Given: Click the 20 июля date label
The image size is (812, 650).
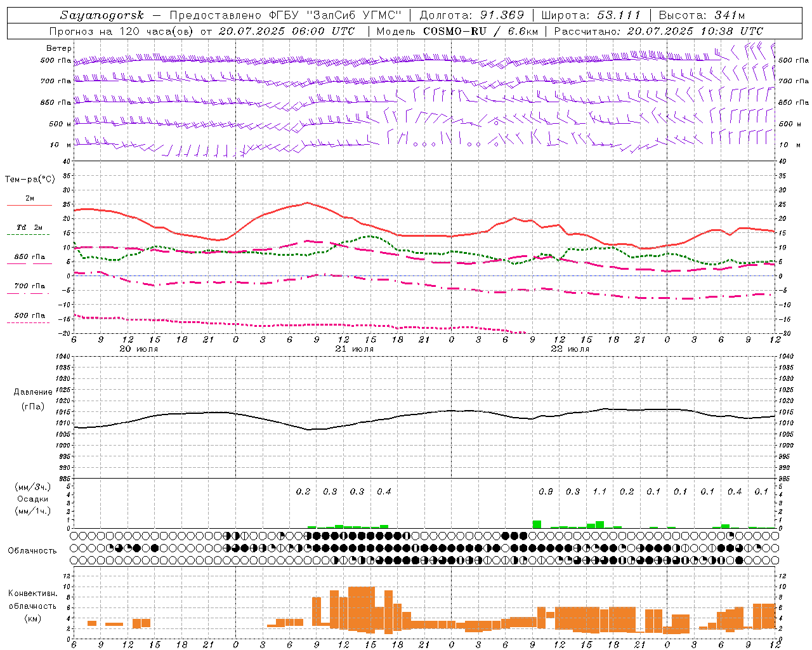Looking at the screenshot, I should [139, 349].
